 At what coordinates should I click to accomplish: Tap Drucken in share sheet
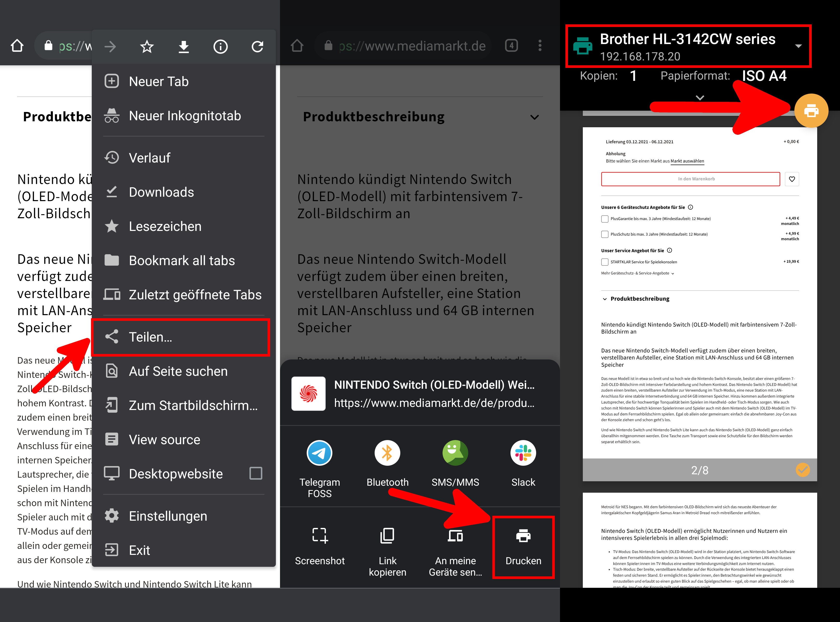pyautogui.click(x=523, y=547)
